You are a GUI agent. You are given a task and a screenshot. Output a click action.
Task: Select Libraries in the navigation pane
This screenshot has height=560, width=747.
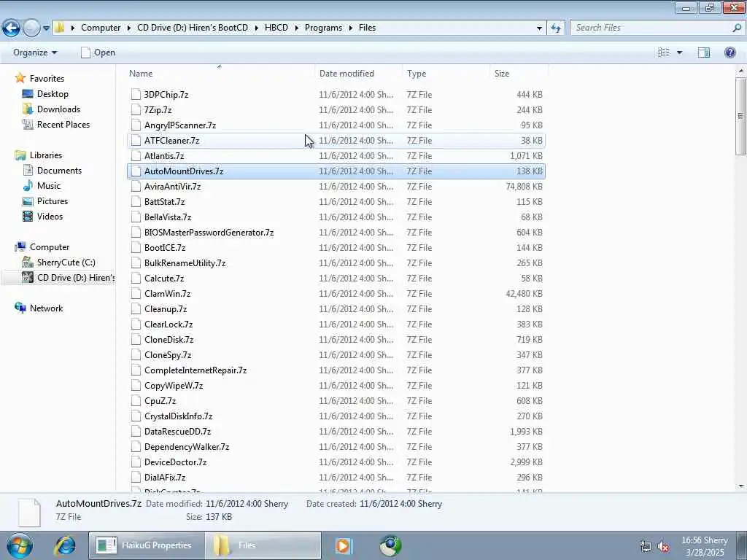click(46, 155)
